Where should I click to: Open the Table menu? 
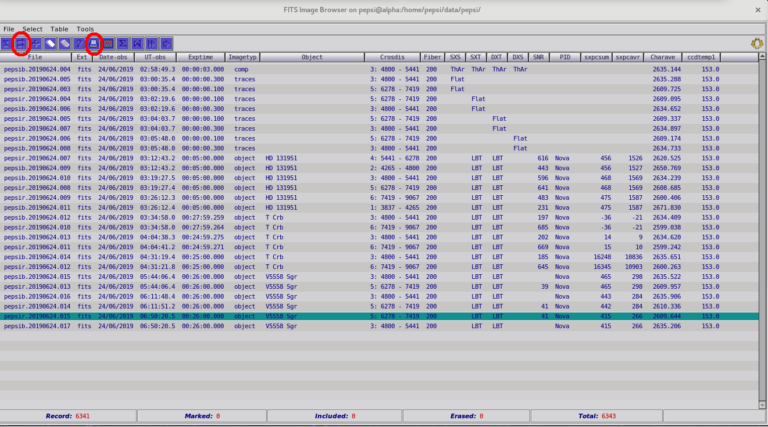(x=60, y=29)
